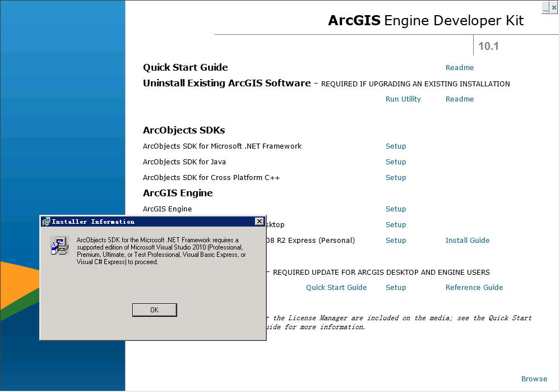Open the Quick Start Guide Readme
This screenshot has width=560, height=392.
point(459,67)
